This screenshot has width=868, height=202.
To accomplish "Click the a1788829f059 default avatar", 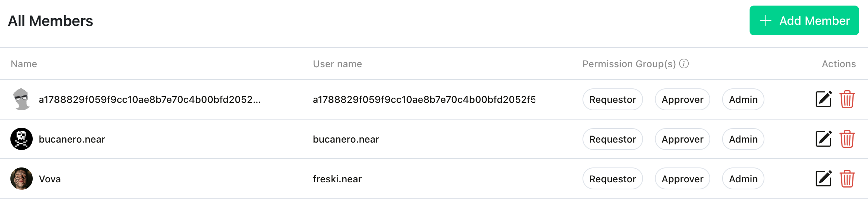I will [22, 99].
